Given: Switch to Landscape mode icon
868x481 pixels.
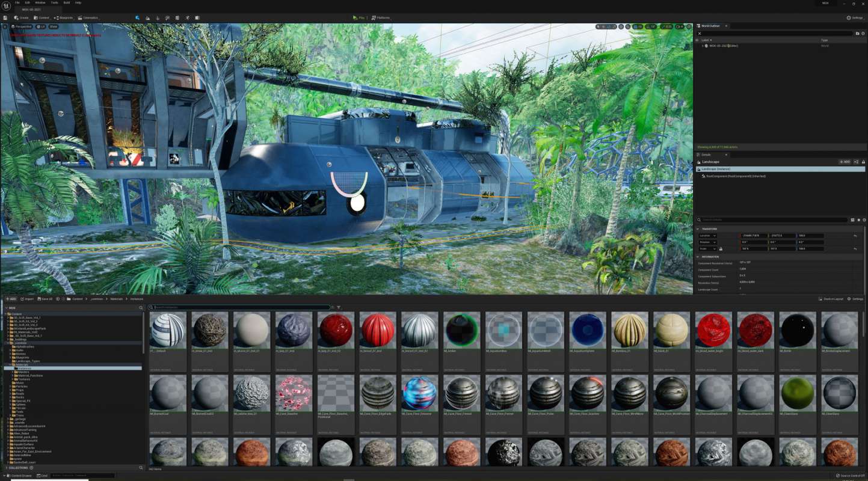Looking at the screenshot, I should [x=147, y=18].
